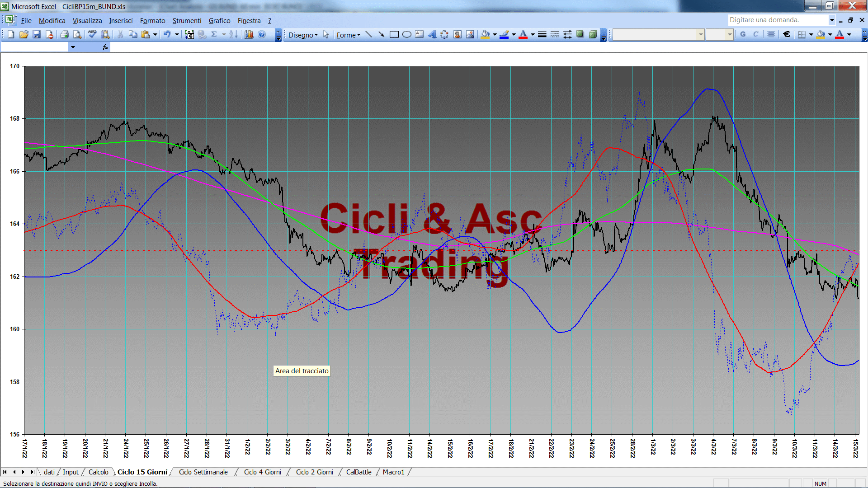
Task: Click the Select Objects pointer tool
Action: 326,34
